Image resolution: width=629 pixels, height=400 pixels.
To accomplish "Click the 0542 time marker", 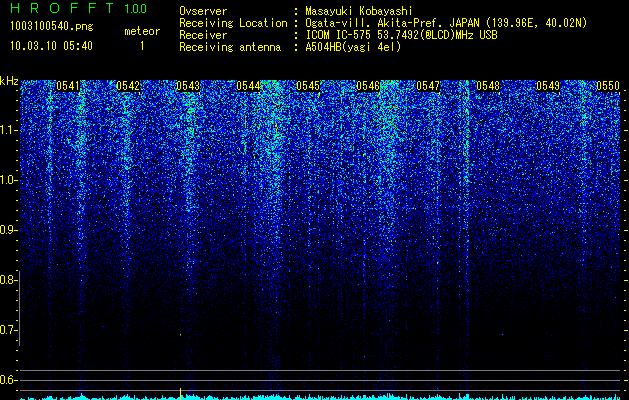I will tap(128, 86).
